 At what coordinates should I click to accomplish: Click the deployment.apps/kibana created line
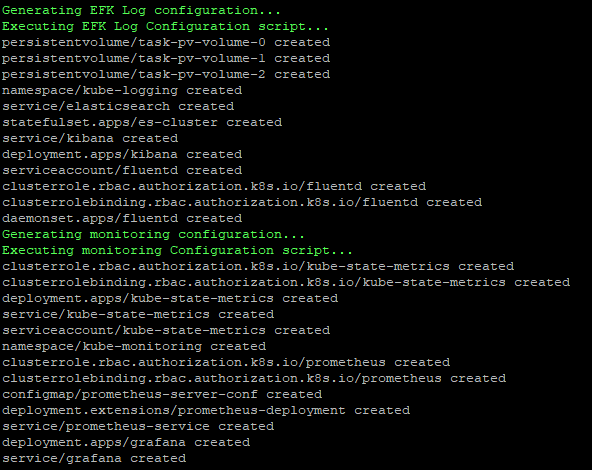click(x=122, y=154)
